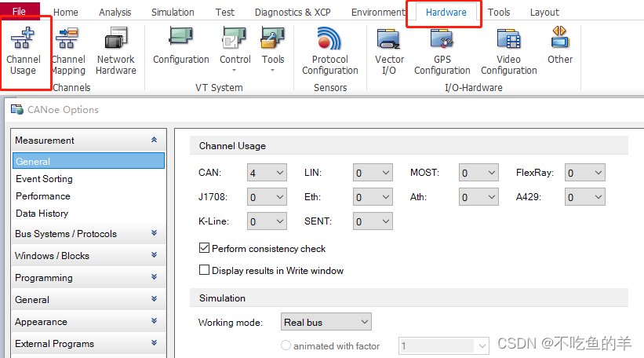644x358 pixels.
Task: Open the A429 channel count dropdown
Action: coord(585,197)
